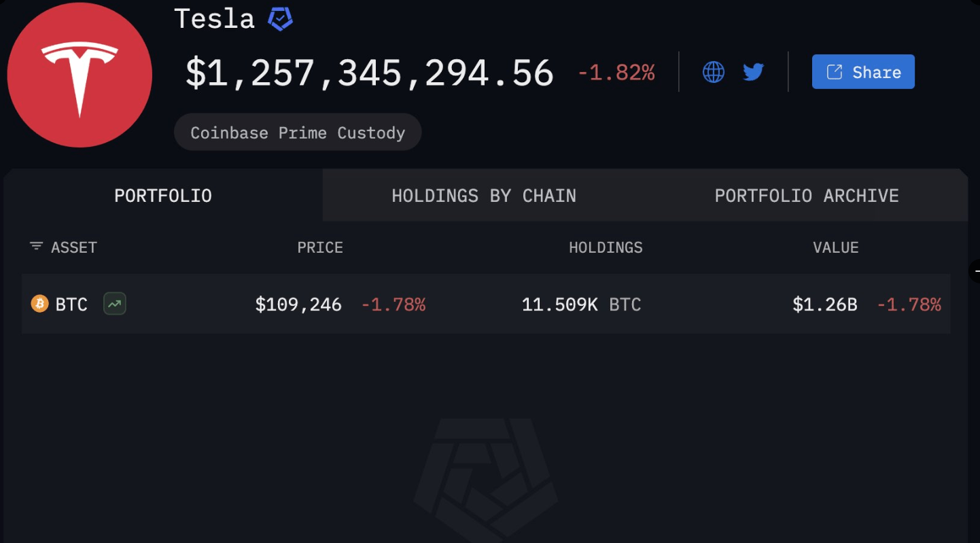Open the HOLDINGS BY CHAIN tab
980x543 pixels.
[x=484, y=196]
